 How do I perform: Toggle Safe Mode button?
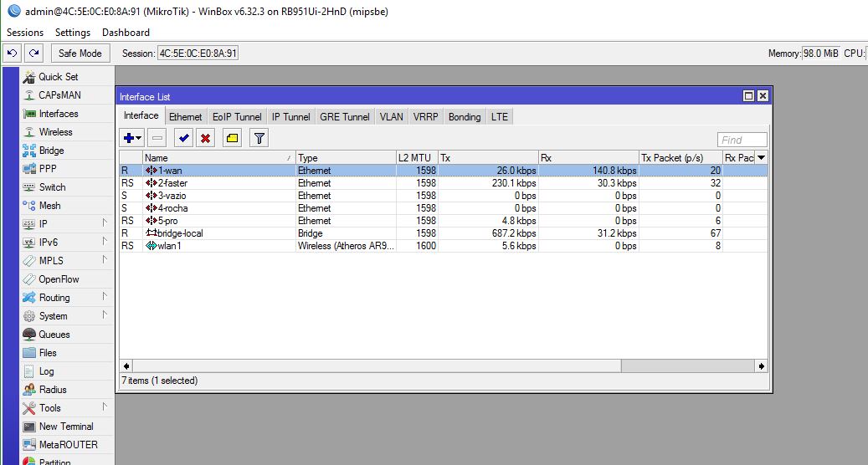(x=80, y=53)
